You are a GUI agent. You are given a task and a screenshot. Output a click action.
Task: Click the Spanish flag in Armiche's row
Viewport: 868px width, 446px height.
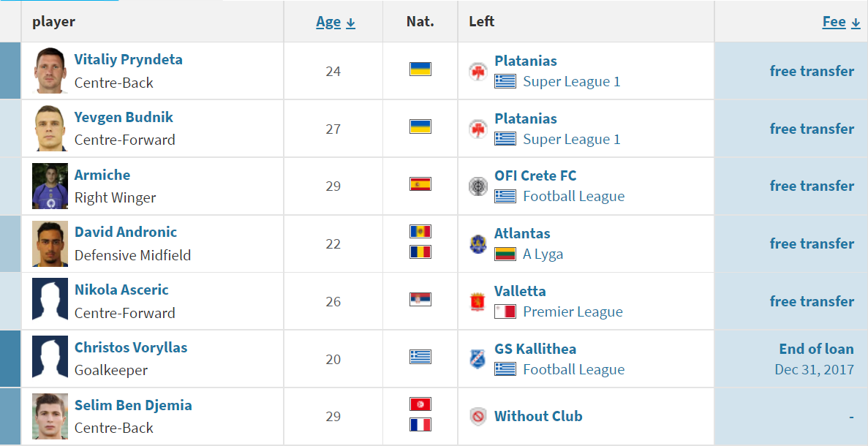(420, 184)
